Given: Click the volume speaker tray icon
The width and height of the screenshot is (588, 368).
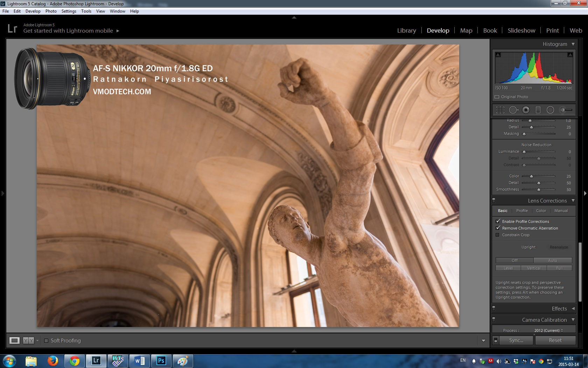Looking at the screenshot, I should pos(499,361).
